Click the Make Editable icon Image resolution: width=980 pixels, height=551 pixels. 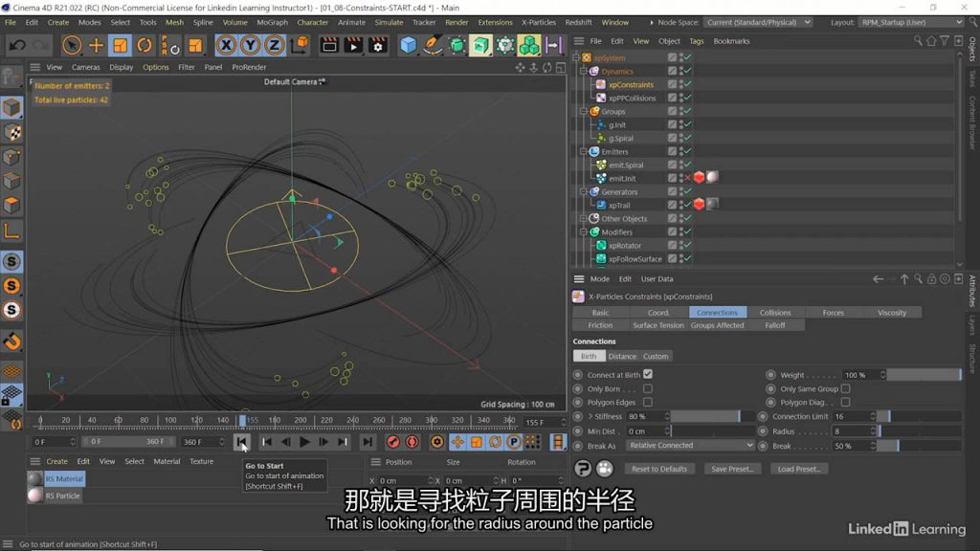11,77
